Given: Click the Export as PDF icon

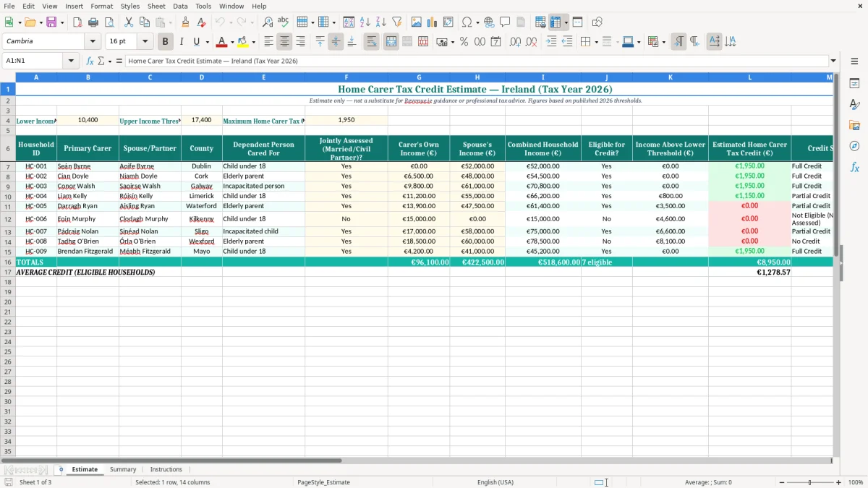Looking at the screenshot, I should (77, 22).
